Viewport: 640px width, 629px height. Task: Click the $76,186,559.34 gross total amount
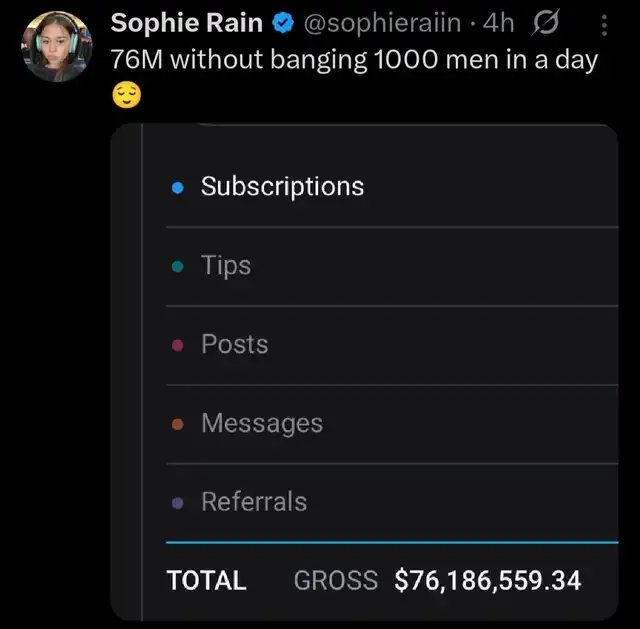tap(488, 580)
